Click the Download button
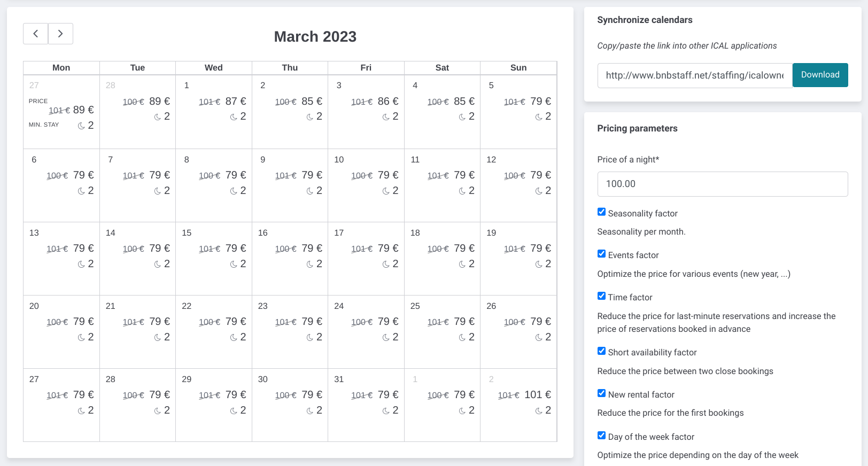This screenshot has width=868, height=466. [820, 75]
